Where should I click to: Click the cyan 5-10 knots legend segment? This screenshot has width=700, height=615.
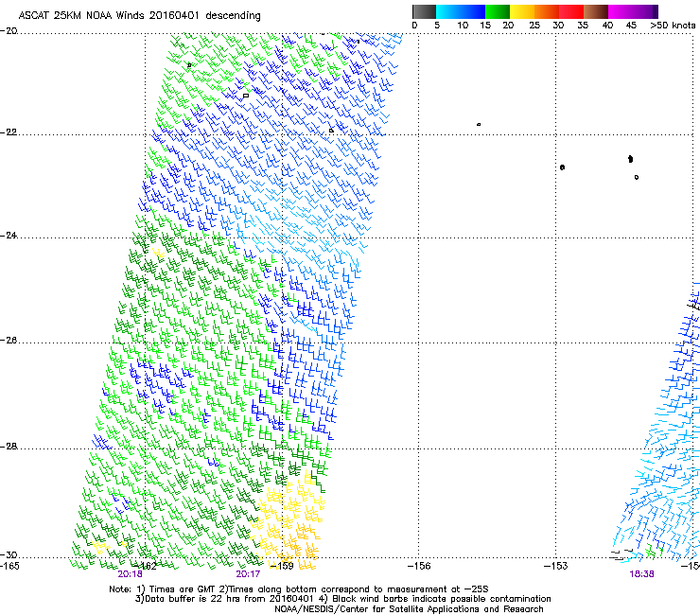click(447, 11)
